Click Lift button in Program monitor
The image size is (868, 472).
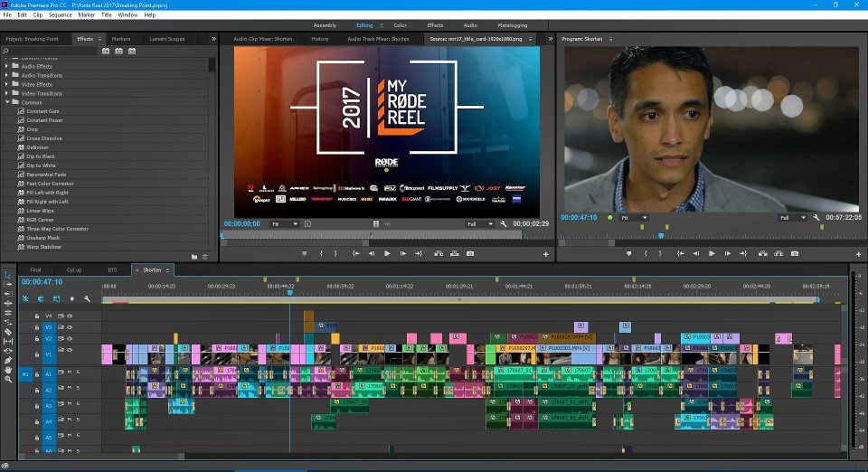tap(763, 253)
